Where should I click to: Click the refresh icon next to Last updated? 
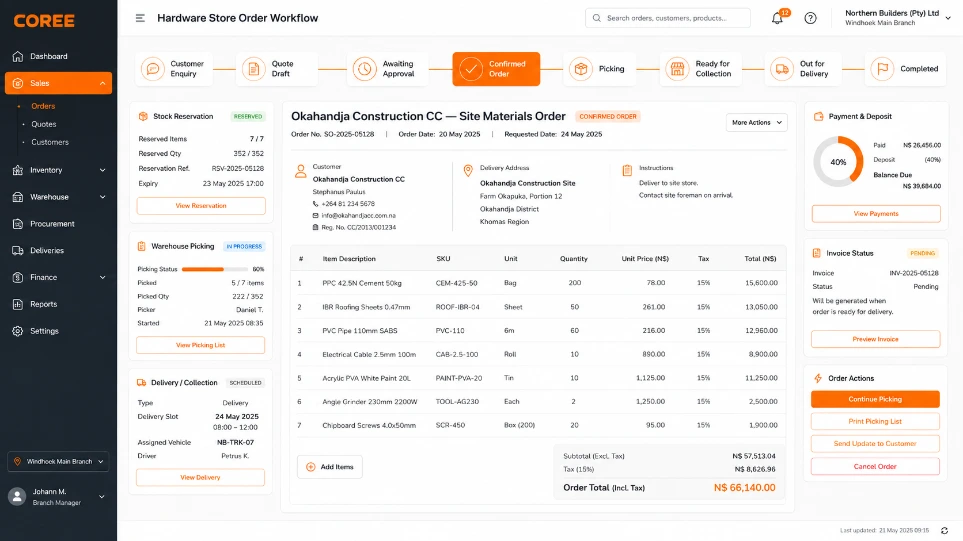[x=944, y=531]
